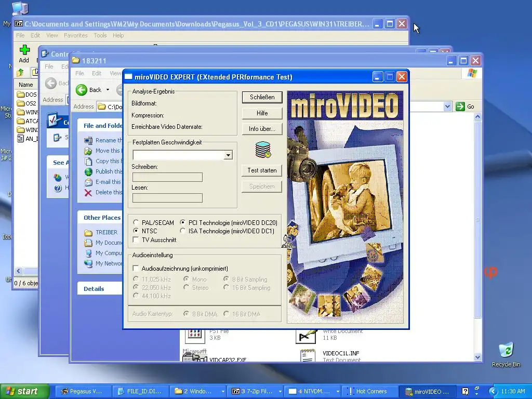Open My Computer desktop icon
Image resolution: width=532 pixels, height=399 pixels.
[x=20, y=8]
